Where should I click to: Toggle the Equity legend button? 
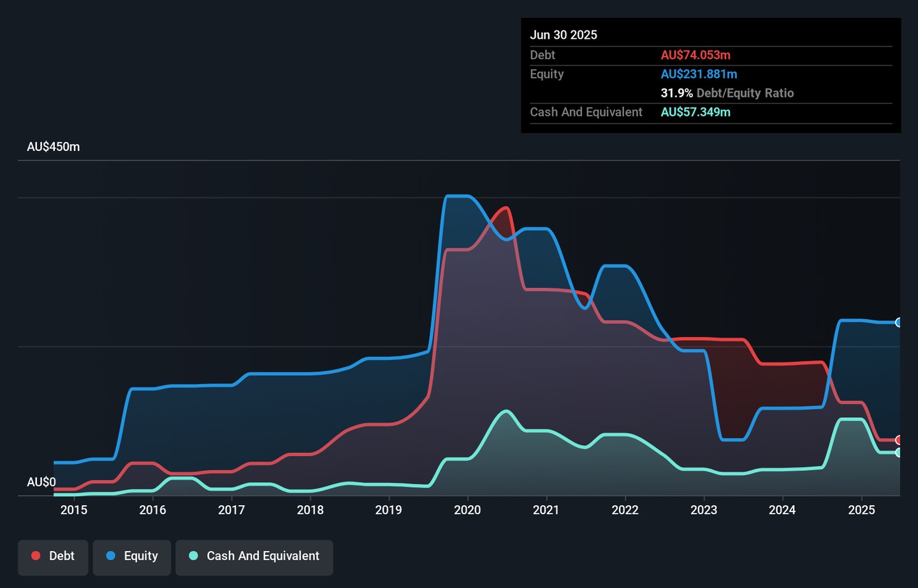point(132,556)
